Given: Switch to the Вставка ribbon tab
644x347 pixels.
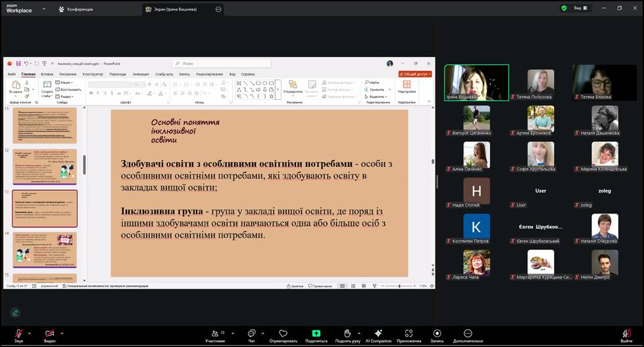Looking at the screenshot, I should [47, 74].
